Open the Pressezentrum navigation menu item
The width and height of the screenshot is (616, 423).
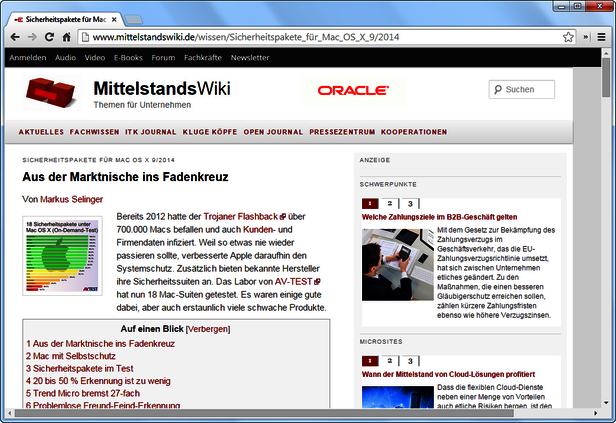(341, 131)
